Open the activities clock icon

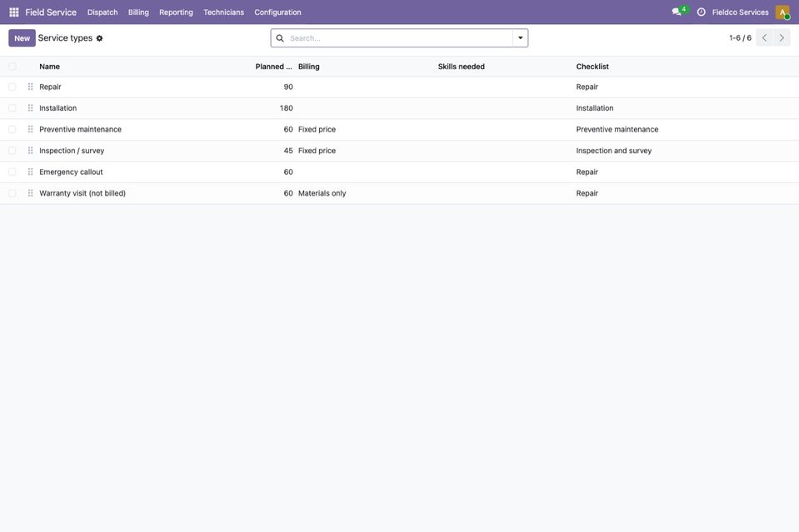pyautogui.click(x=702, y=12)
